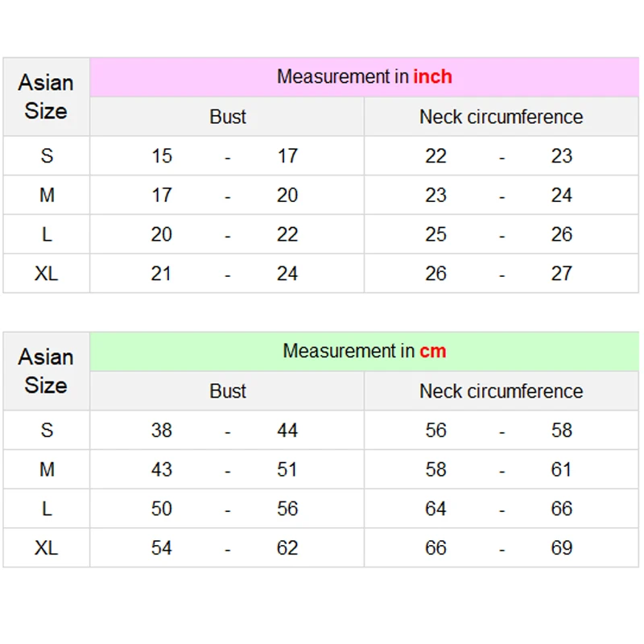
Task: Click the pink 'Measurement in inch' header
Action: [364, 77]
